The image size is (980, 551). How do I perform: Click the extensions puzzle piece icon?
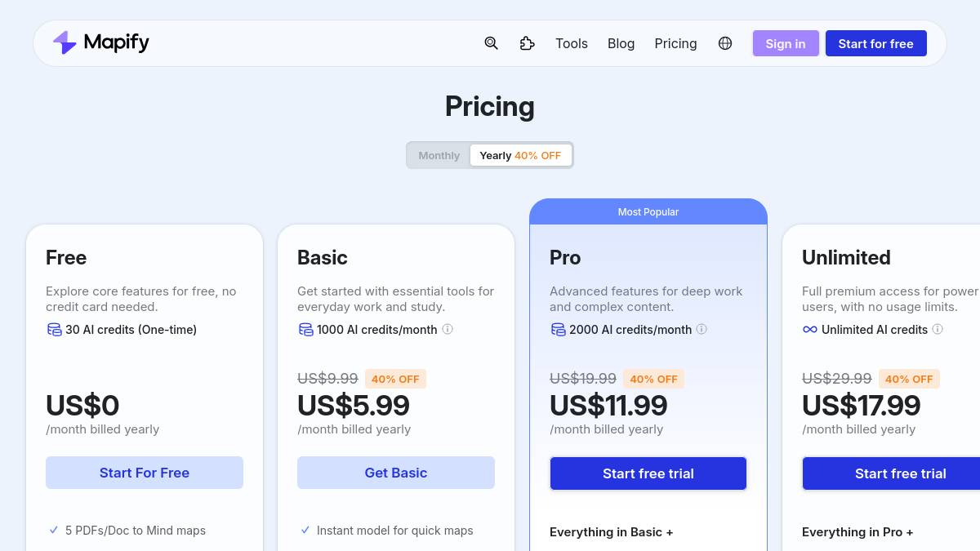[528, 43]
